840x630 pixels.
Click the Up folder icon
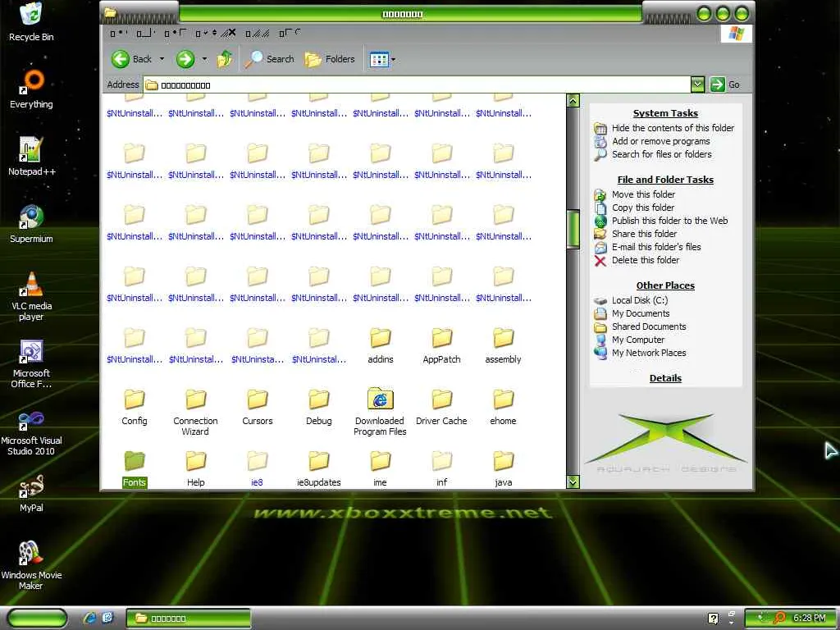click(225, 59)
